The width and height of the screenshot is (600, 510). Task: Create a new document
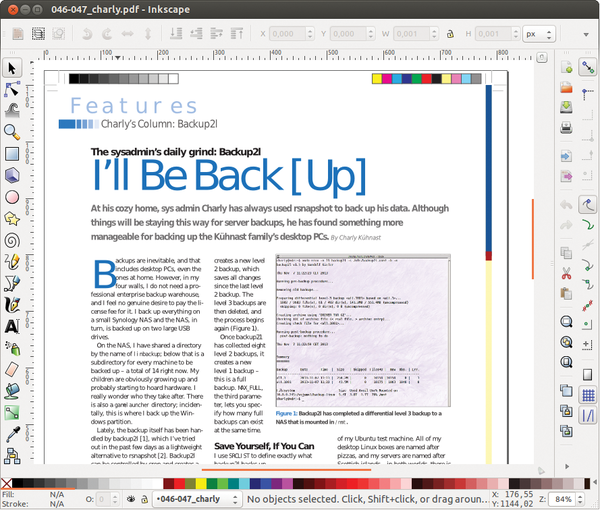point(566,67)
